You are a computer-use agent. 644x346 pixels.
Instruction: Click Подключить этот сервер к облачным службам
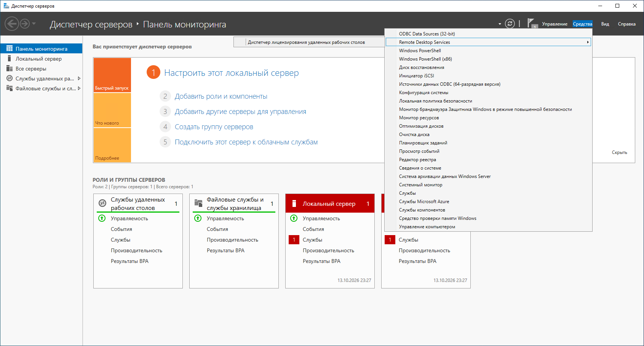click(x=246, y=142)
